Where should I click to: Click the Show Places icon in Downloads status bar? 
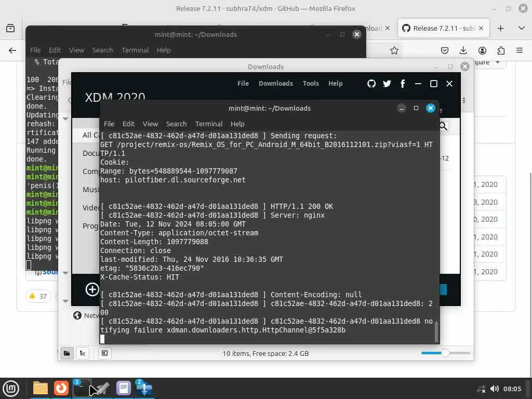[67, 353]
